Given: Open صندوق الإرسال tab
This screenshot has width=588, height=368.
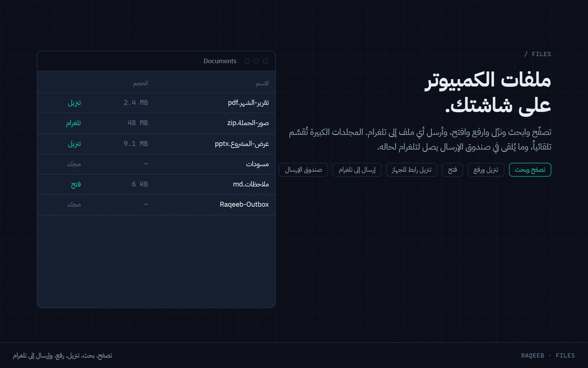Looking at the screenshot, I should (303, 170).
